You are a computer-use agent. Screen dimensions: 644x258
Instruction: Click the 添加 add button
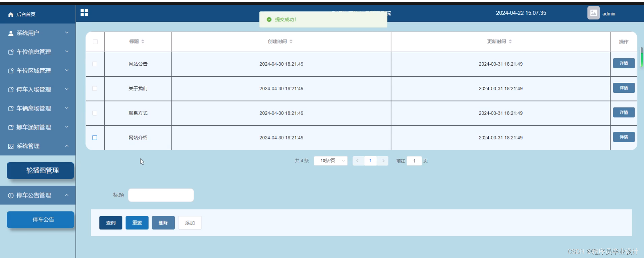pyautogui.click(x=190, y=223)
